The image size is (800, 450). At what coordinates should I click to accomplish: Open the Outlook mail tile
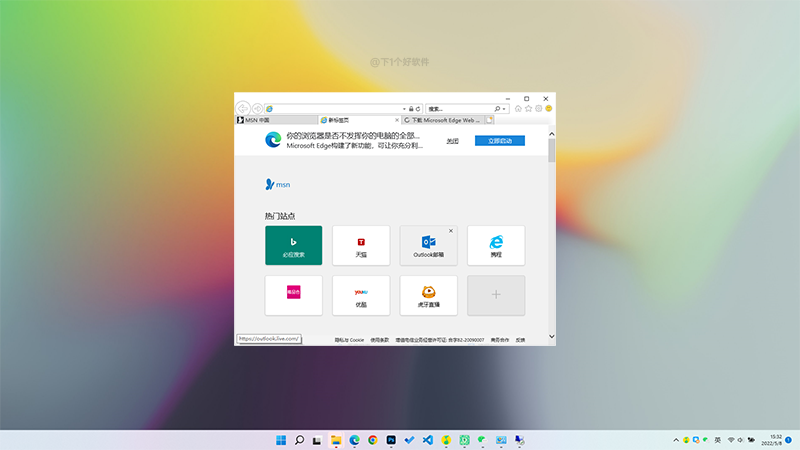(428, 245)
